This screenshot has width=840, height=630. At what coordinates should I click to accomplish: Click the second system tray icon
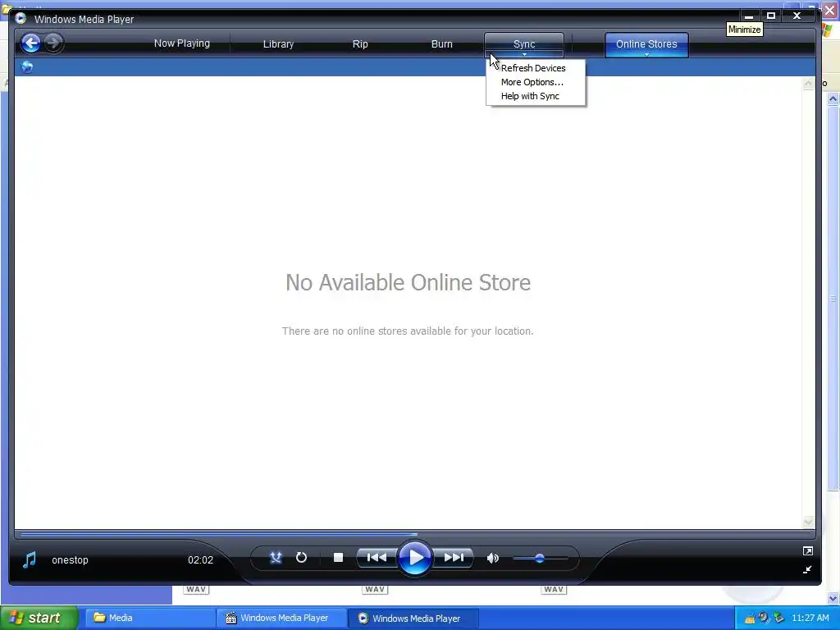tap(764, 618)
